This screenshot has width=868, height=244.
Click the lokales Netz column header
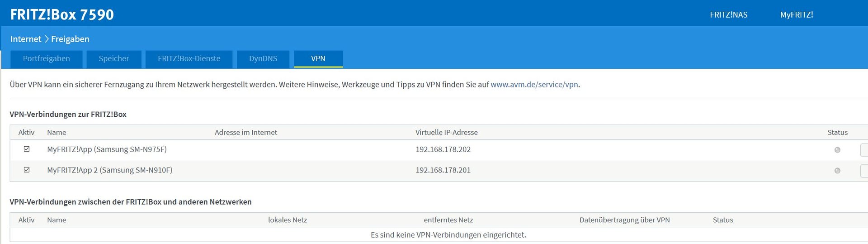click(288, 220)
